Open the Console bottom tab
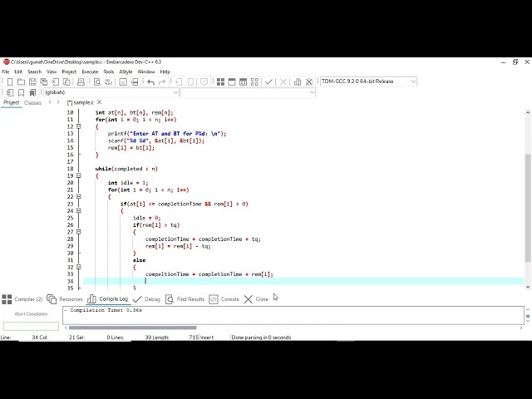 224,299
